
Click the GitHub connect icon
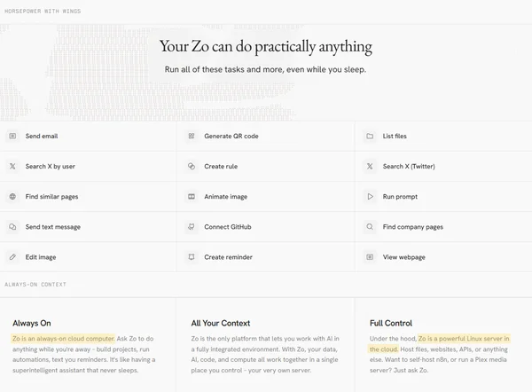tap(192, 226)
